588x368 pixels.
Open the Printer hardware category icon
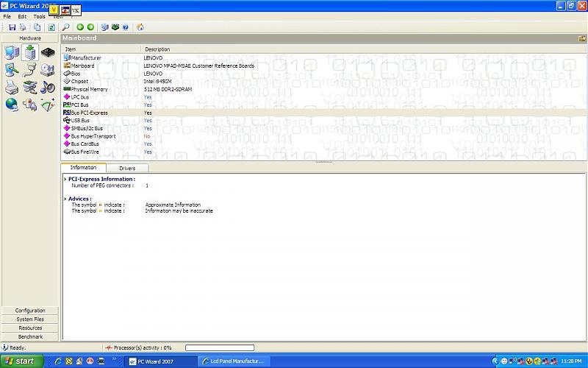[x=12, y=87]
